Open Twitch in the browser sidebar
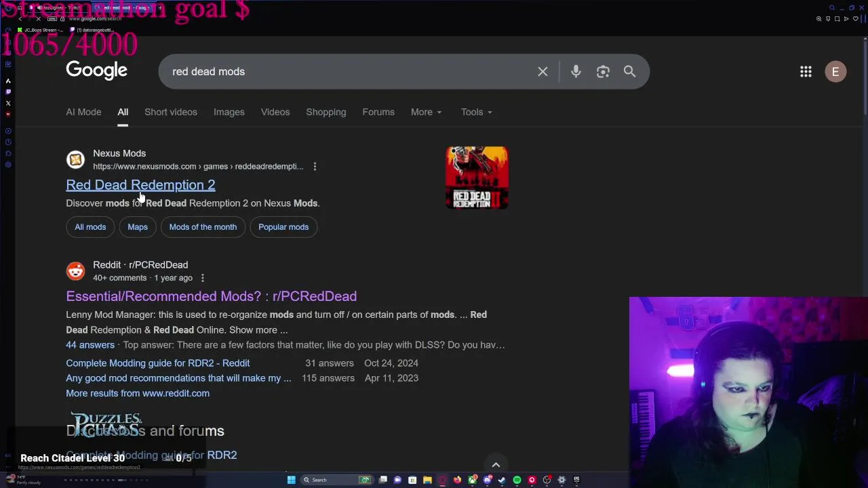The width and height of the screenshot is (868, 488). pos(8,91)
